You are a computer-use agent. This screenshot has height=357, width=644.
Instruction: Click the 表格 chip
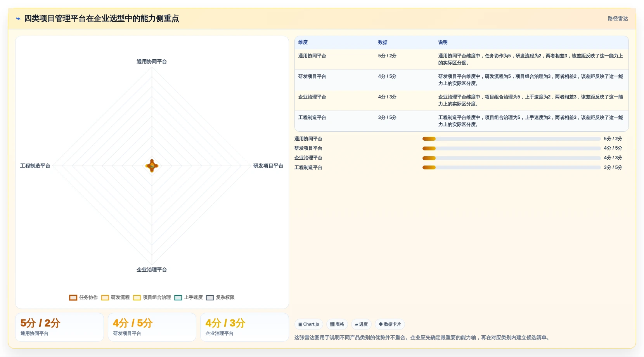pyautogui.click(x=337, y=324)
